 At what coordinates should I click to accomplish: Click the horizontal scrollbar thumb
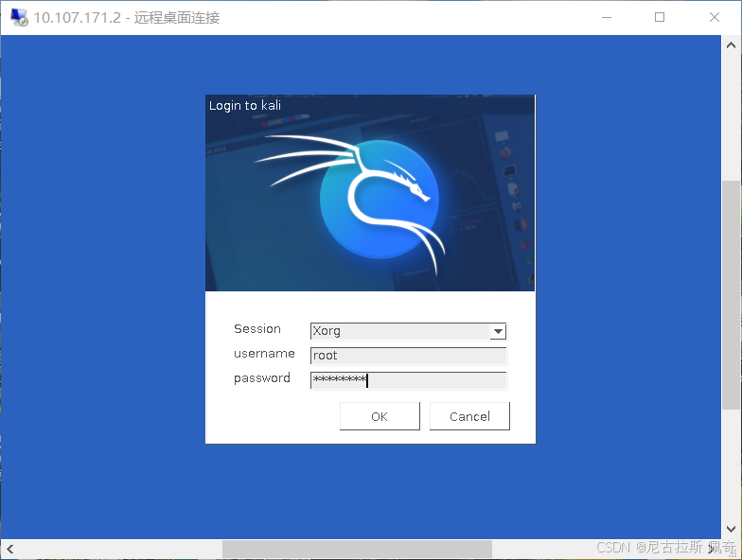(x=358, y=549)
